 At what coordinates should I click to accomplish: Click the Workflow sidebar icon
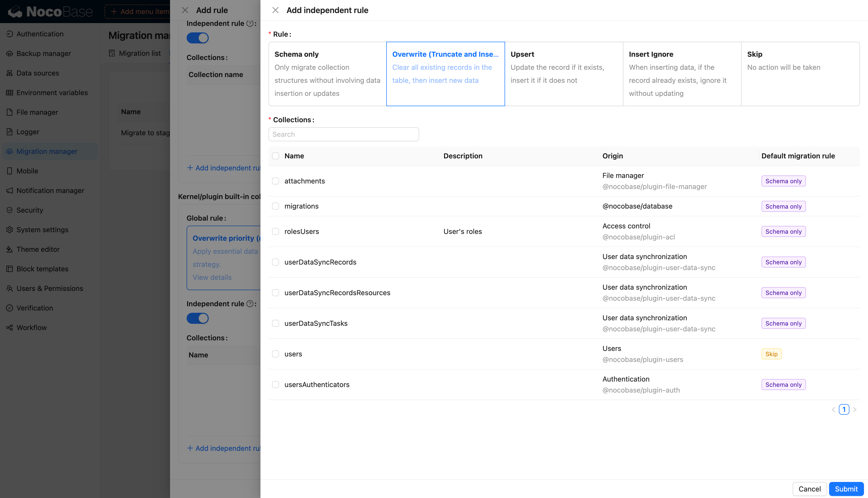point(10,328)
